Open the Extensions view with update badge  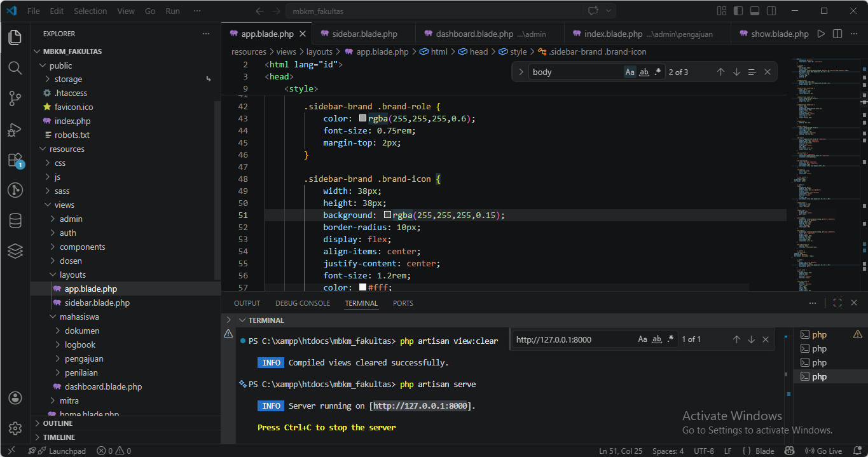[x=15, y=160]
